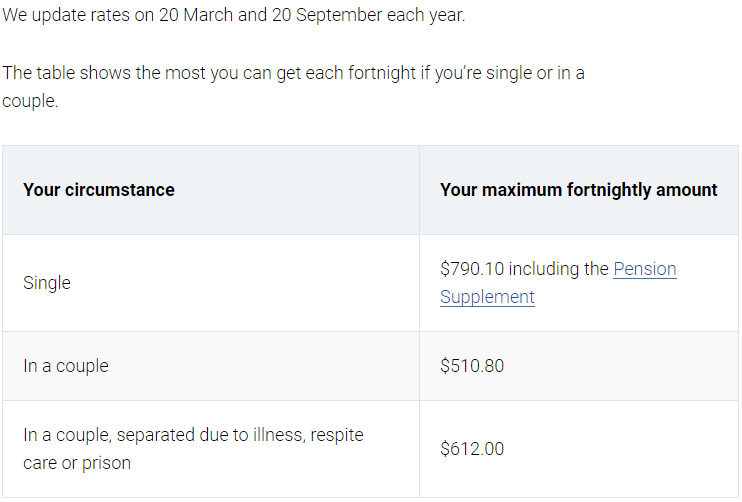This screenshot has height=502, width=742.
Task: Click the 'Your maximum fortnightly amount' header
Action: [x=578, y=190]
